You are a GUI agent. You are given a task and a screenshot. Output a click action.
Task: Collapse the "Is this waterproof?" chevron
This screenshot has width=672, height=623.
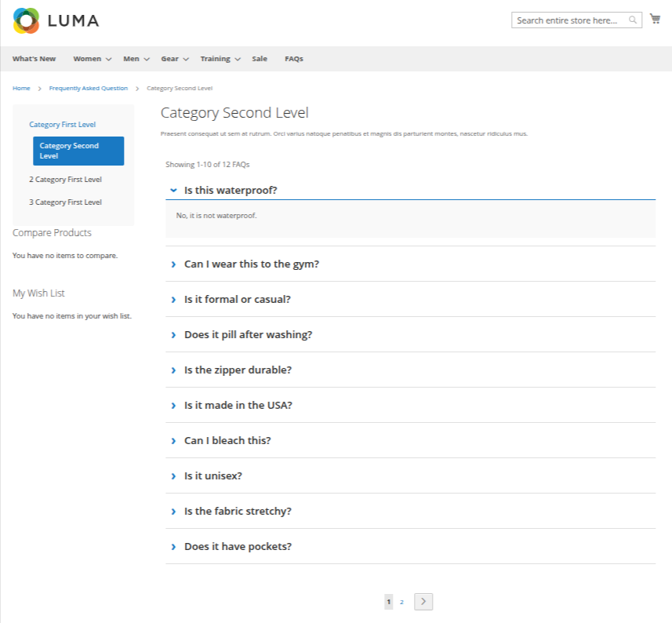(x=173, y=190)
